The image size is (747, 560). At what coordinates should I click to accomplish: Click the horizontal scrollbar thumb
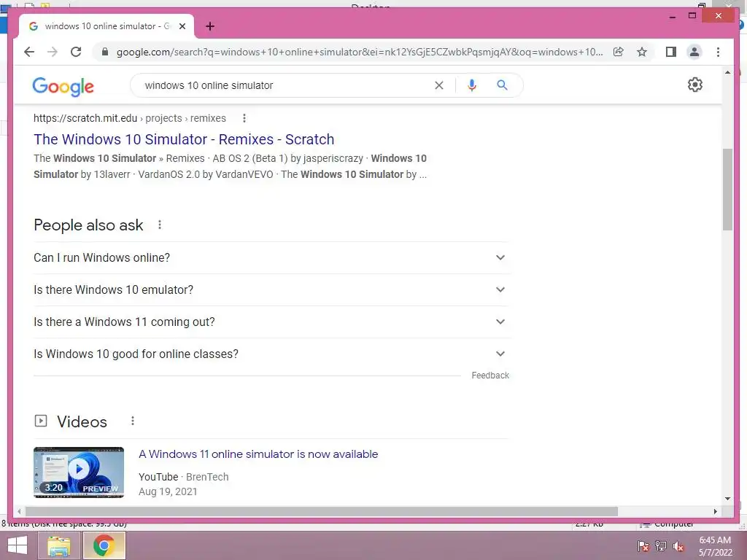pyautogui.click(x=322, y=511)
